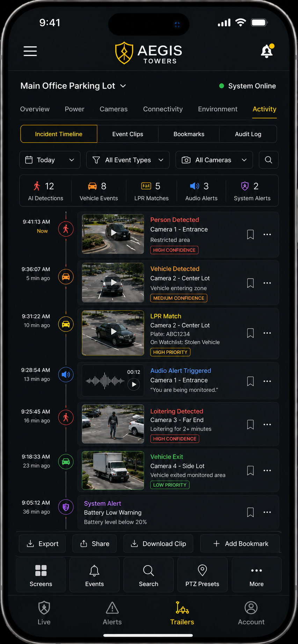Select the 9:36:07 AM vehicle timeline marker
This screenshot has height=644, width=298.
tap(66, 277)
